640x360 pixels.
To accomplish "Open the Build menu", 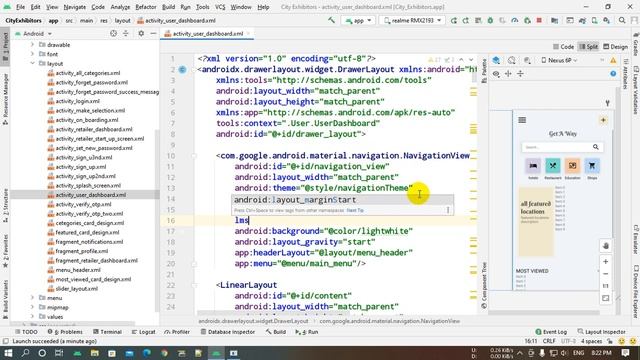I will tap(168, 7).
